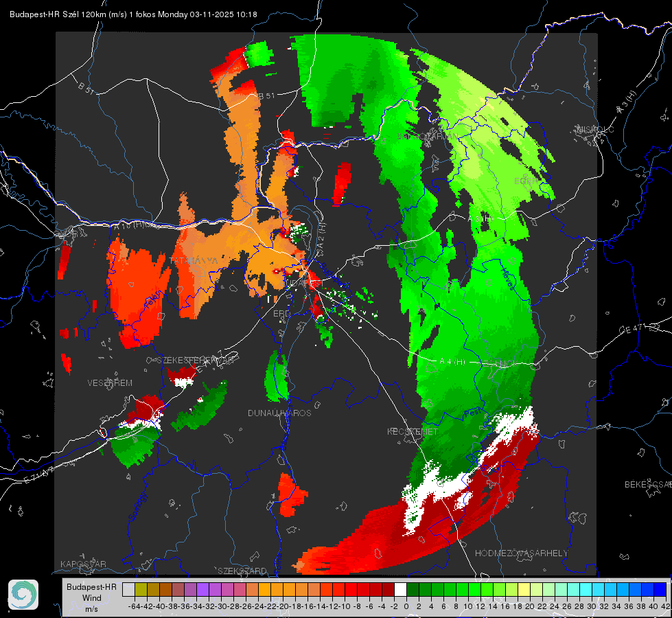This screenshot has height=618, width=672.
Task: Click the 'Pest' county label
Action: click(x=472, y=413)
